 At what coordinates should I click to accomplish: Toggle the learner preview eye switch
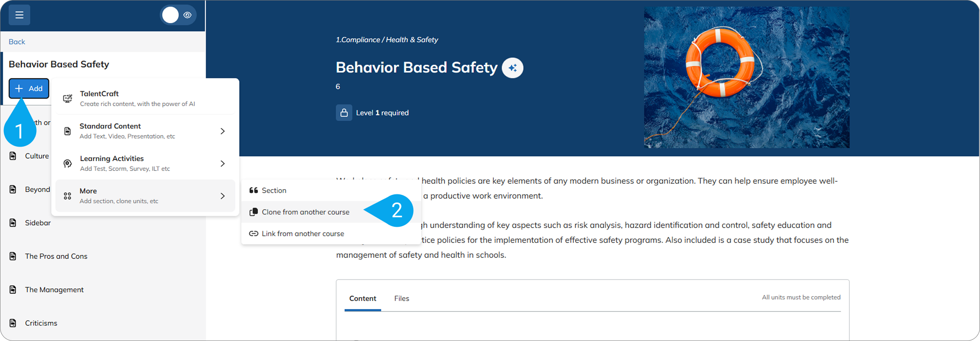tap(178, 15)
